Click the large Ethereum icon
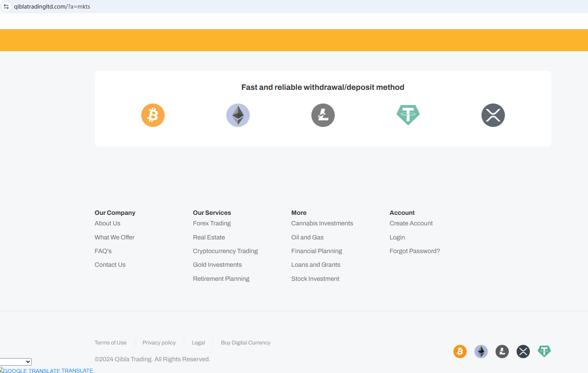The width and height of the screenshot is (588, 373). pyautogui.click(x=238, y=115)
